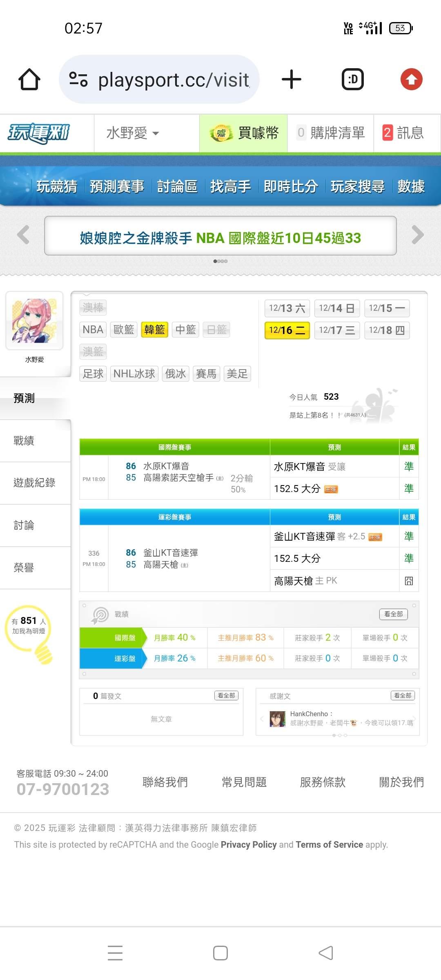Image resolution: width=441 pixels, height=980 pixels.
Task: Choose date 12/15 一
Action: [387, 308]
